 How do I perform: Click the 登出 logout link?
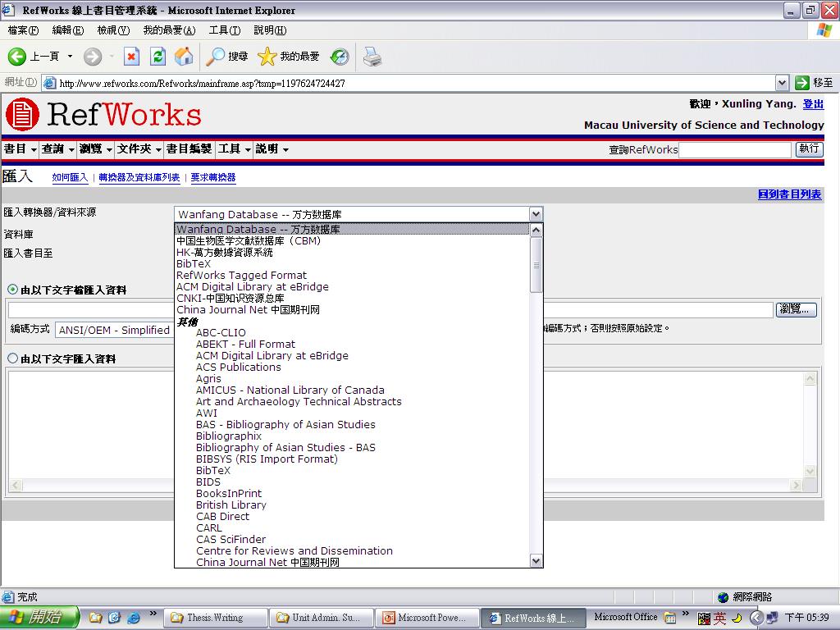pos(813,104)
